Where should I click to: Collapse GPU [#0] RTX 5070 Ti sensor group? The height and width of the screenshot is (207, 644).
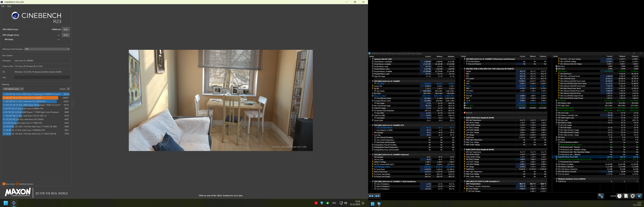462,182
